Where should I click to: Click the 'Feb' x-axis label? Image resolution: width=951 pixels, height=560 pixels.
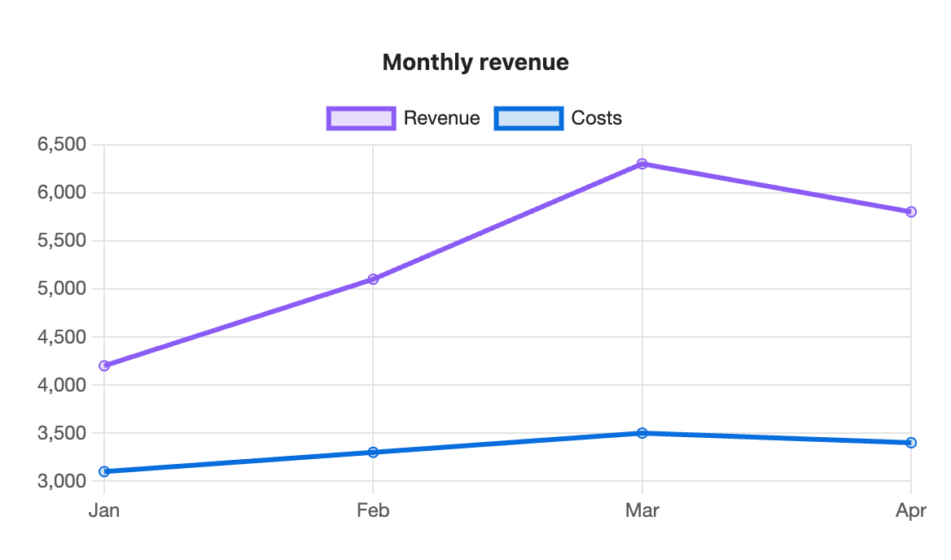[x=373, y=510]
